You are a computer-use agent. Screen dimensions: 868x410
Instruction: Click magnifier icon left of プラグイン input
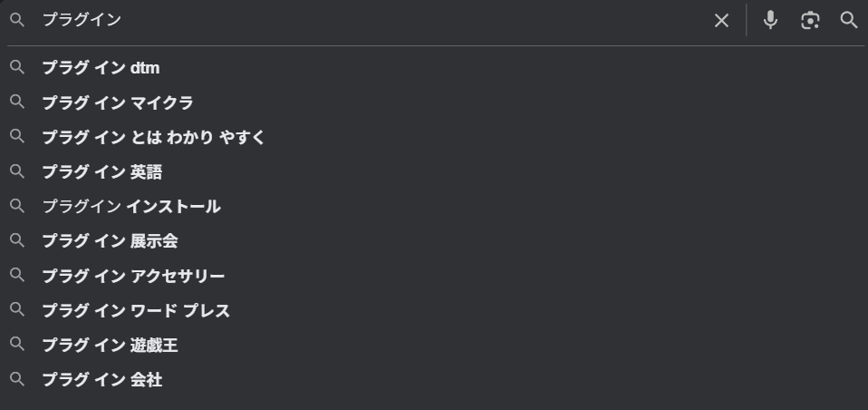tap(17, 20)
